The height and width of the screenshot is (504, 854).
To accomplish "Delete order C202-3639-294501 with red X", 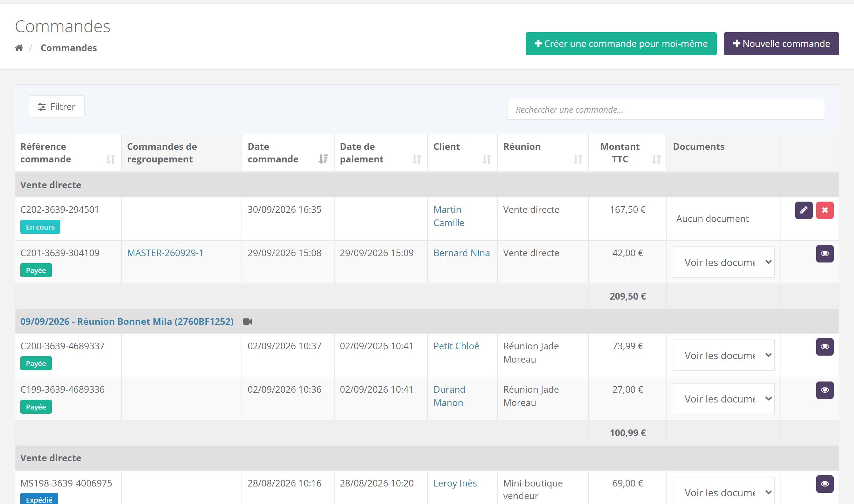I will coord(825,210).
